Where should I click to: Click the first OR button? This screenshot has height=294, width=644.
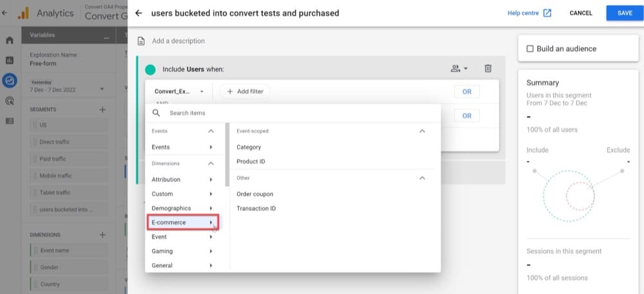click(466, 92)
